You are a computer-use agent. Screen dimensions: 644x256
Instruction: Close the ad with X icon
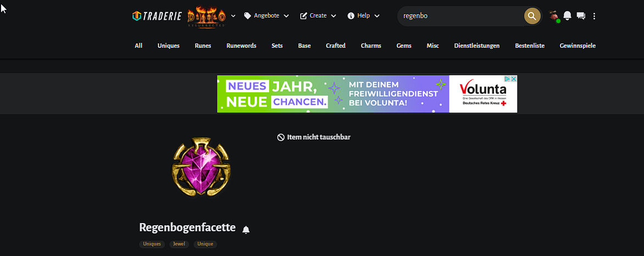tap(513, 79)
